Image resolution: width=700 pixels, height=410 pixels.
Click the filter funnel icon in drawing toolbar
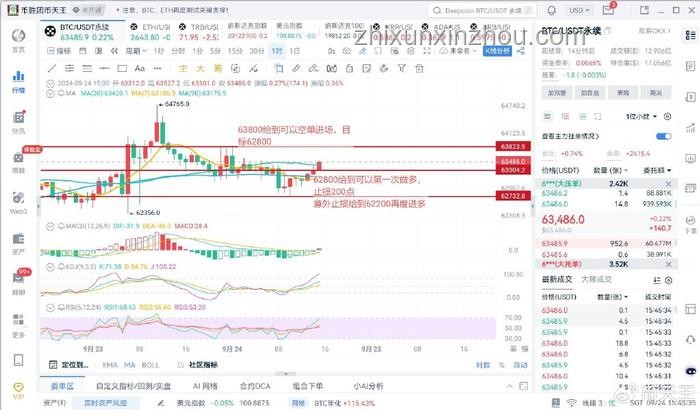click(x=401, y=68)
